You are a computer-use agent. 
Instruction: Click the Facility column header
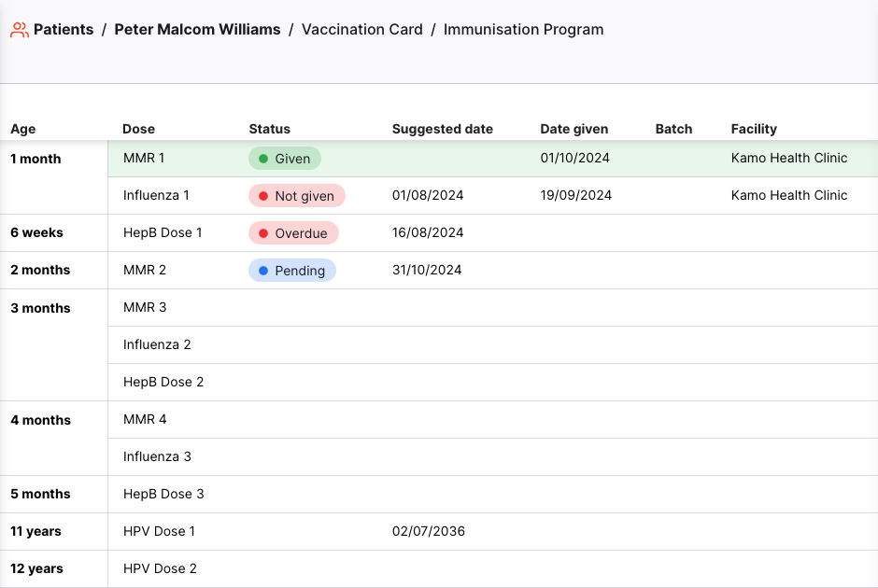(x=754, y=129)
